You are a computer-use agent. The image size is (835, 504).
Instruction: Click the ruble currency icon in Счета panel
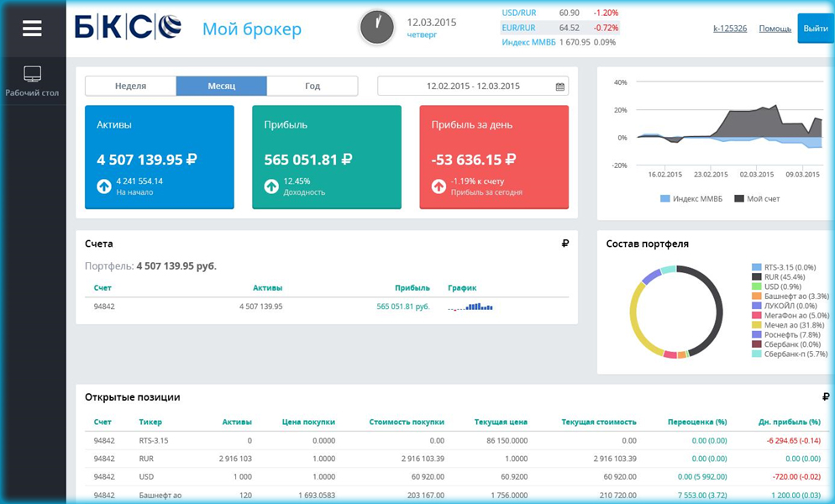565,244
